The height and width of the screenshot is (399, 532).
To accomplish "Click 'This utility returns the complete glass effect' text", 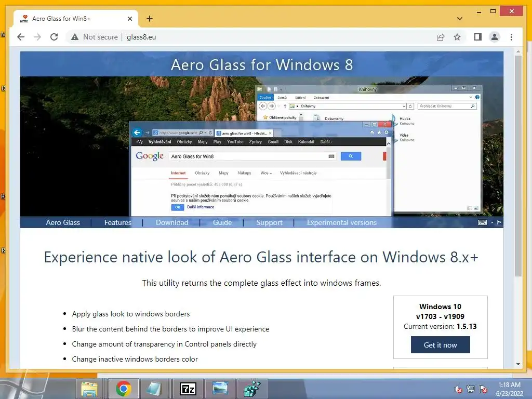I will (x=261, y=283).
